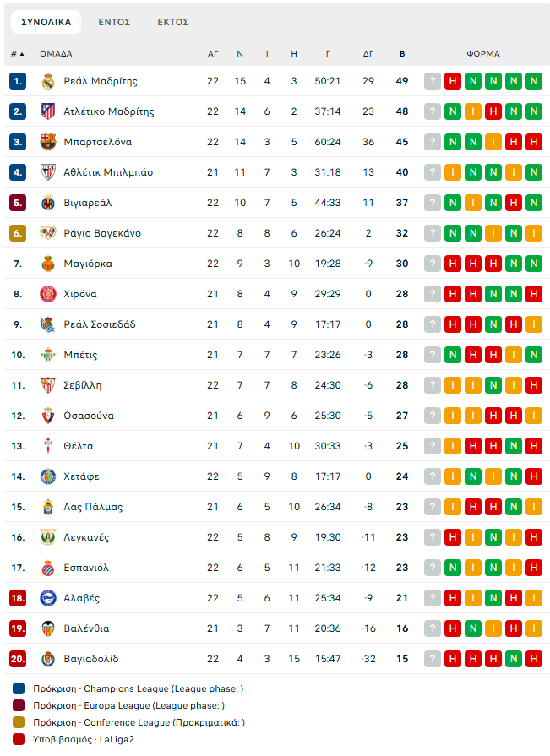Click the Real Madrid club crest
This screenshot has width=550, height=756.
[47, 81]
